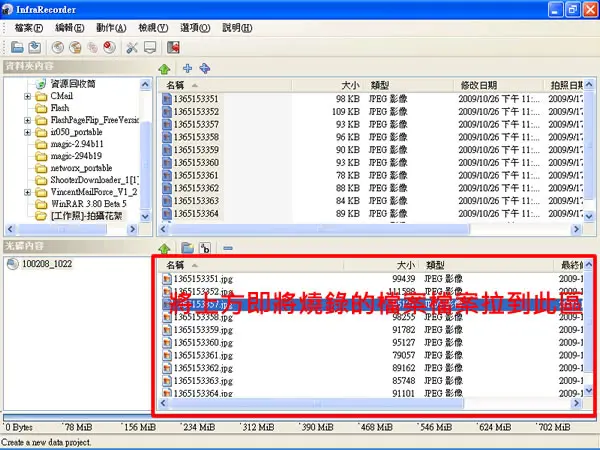Click the horizontal scrollbar of upper file list
This screenshot has width=600, height=450.
(370, 229)
